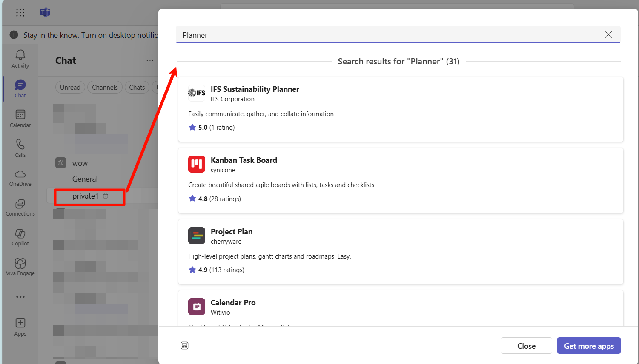Open the Microsoft 365 app launcher
The width and height of the screenshot is (639, 364).
[x=20, y=12]
